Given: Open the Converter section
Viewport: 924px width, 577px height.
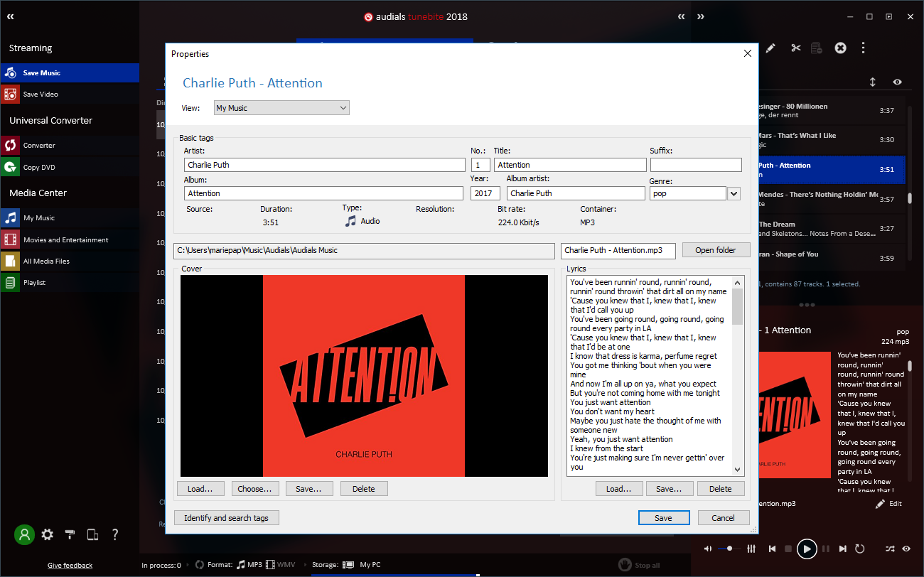Looking at the screenshot, I should click(x=70, y=145).
